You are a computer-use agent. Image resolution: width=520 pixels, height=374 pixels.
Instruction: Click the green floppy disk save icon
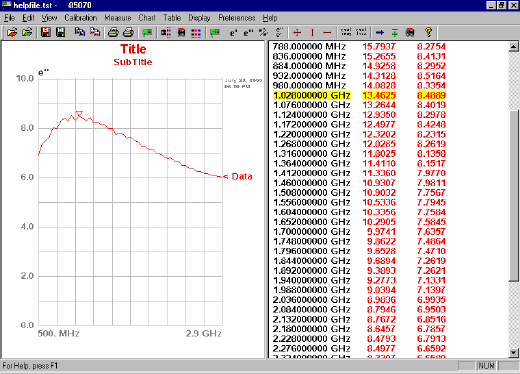pyautogui.click(x=61, y=32)
